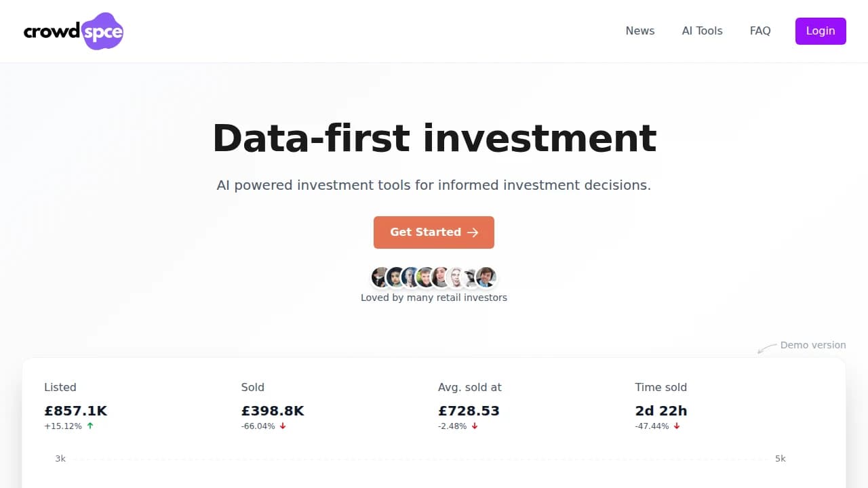The image size is (868, 488).
Task: Select the Listed statistic £857.1K
Action: point(75,411)
